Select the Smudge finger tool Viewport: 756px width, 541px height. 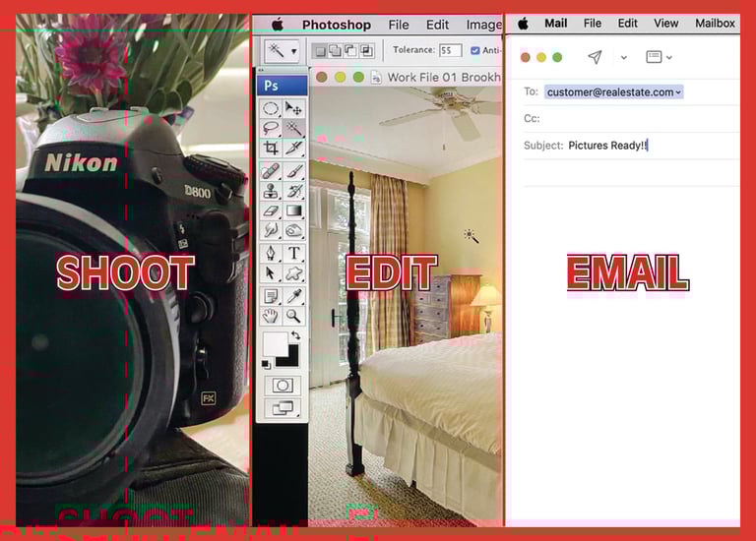[x=271, y=231]
